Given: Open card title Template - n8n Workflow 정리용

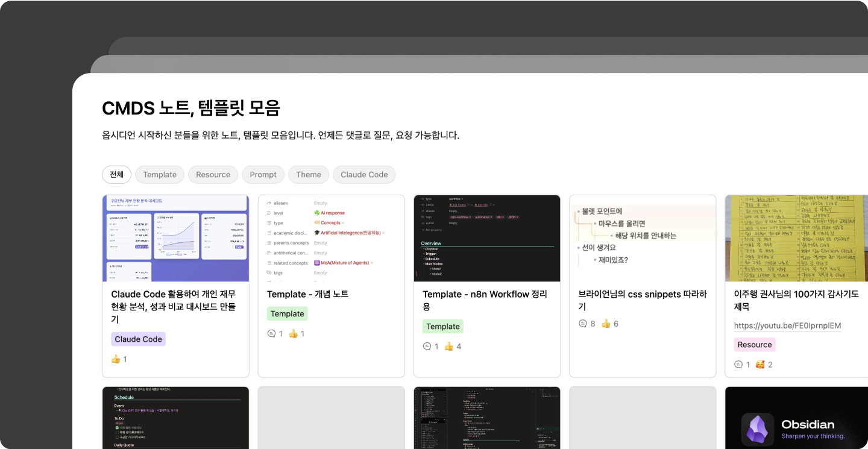Looking at the screenshot, I should [x=485, y=300].
